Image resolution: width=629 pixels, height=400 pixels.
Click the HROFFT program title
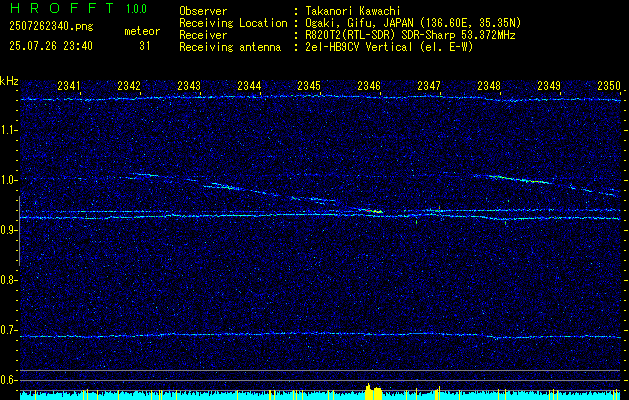[x=61, y=8]
